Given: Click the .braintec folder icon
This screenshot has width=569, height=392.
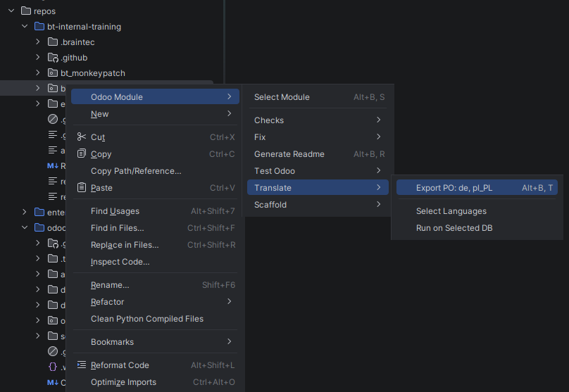Looking at the screenshot, I should [x=53, y=42].
